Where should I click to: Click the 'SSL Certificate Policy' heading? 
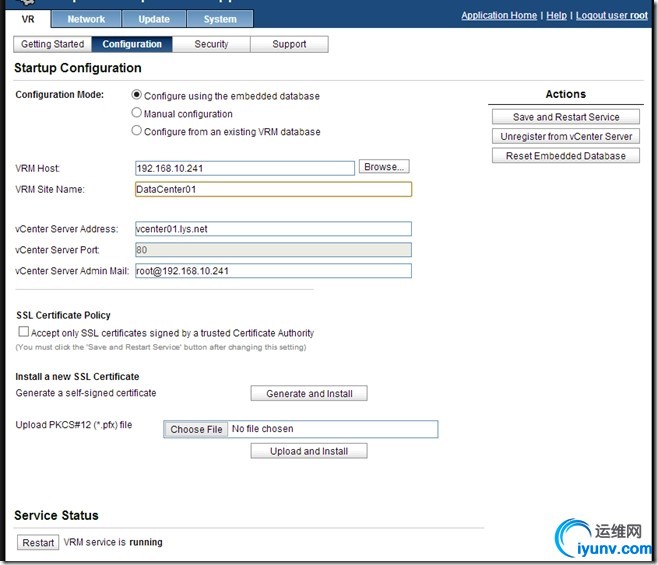click(x=63, y=315)
